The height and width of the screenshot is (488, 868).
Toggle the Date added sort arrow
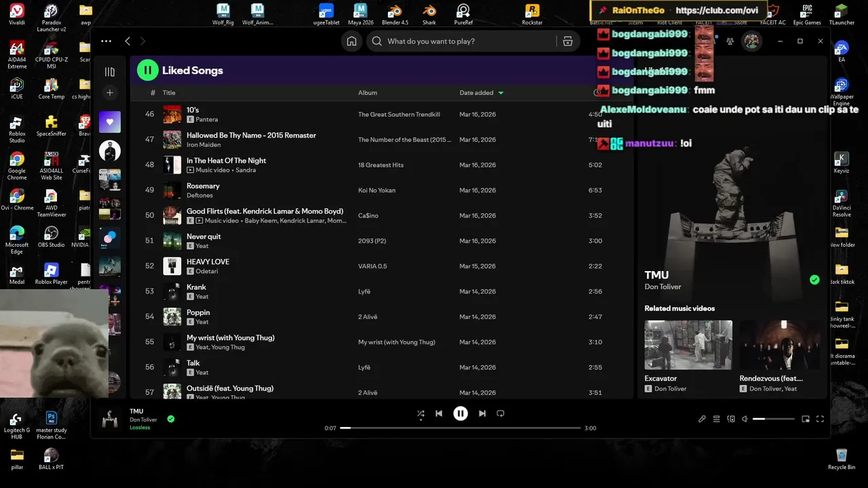501,93
